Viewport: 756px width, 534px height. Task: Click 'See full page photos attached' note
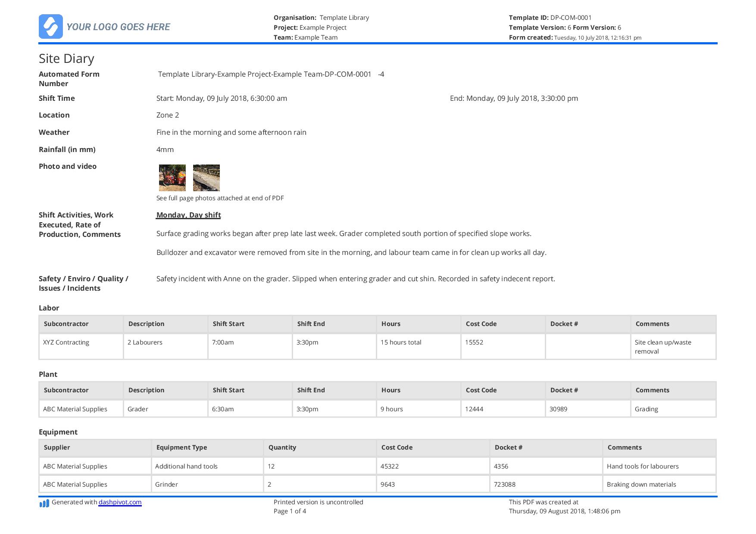click(220, 198)
